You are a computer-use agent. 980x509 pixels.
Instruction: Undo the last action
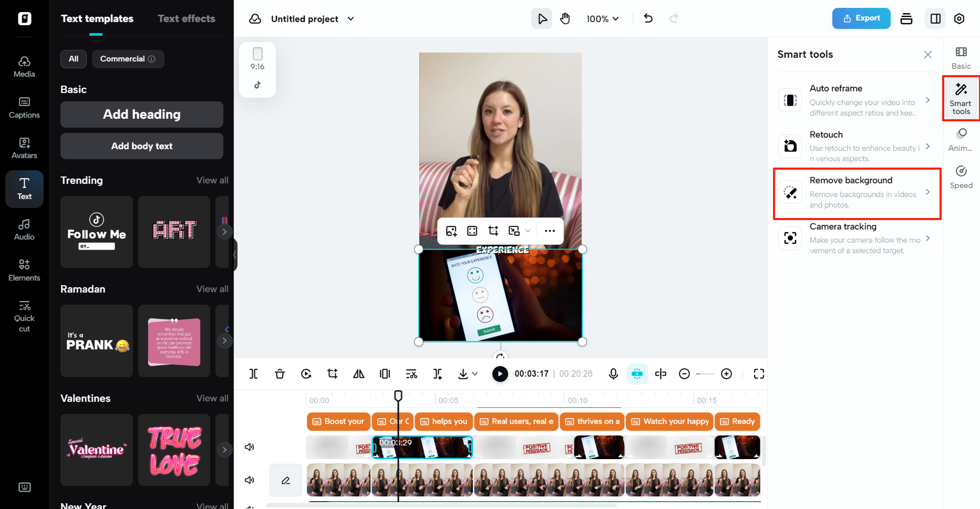click(648, 18)
